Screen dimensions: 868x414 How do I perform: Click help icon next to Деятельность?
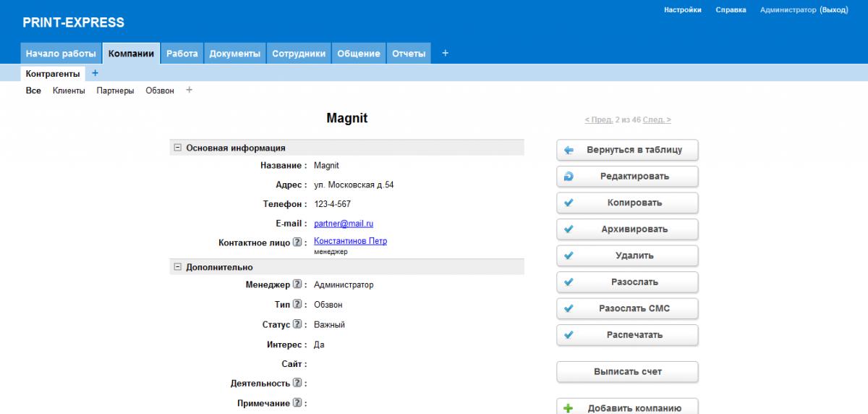(x=297, y=384)
